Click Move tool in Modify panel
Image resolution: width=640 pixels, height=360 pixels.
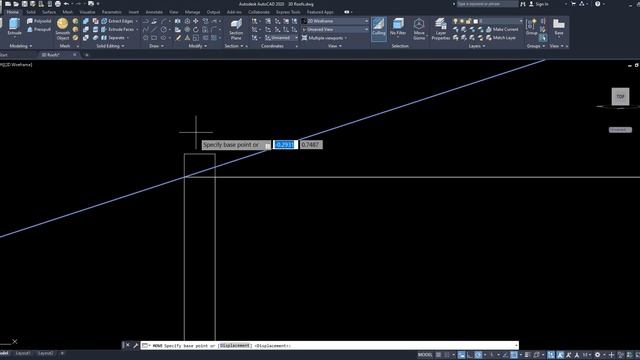[196, 21]
